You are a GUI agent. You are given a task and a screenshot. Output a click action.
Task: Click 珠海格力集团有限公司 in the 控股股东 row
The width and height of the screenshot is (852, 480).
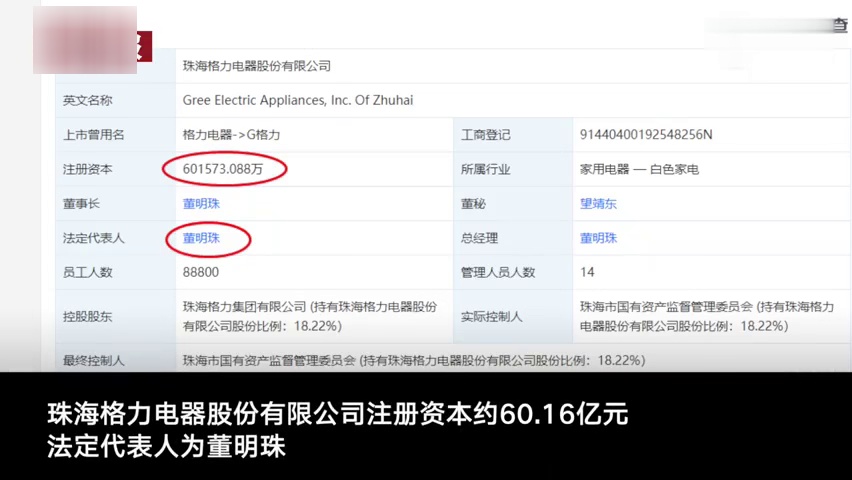245,308
